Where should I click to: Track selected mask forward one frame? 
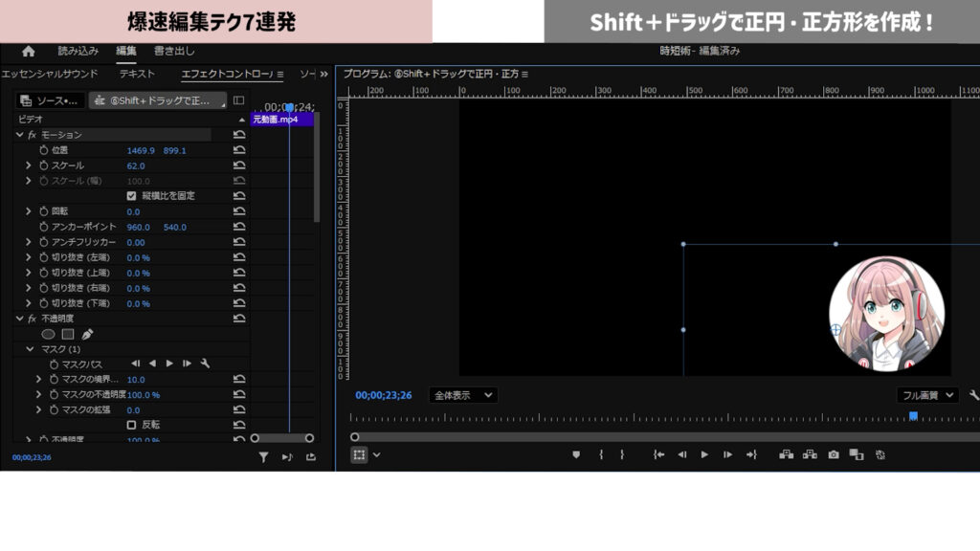pyautogui.click(x=187, y=364)
